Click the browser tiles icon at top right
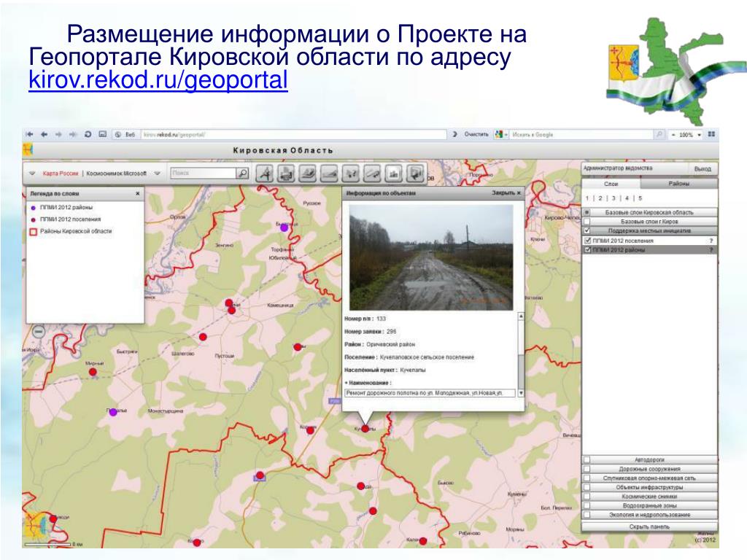Viewport: 747px width, 560px height. [x=711, y=135]
